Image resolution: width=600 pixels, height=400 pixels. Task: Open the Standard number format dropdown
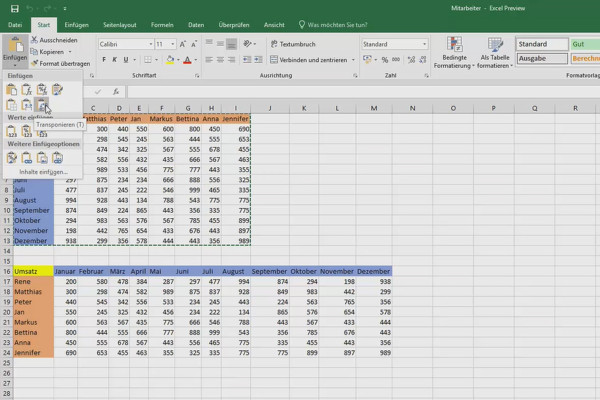[x=424, y=44]
